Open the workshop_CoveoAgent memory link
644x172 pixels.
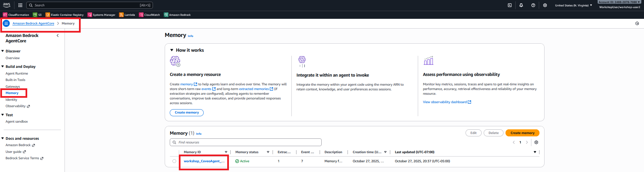tap(204, 161)
